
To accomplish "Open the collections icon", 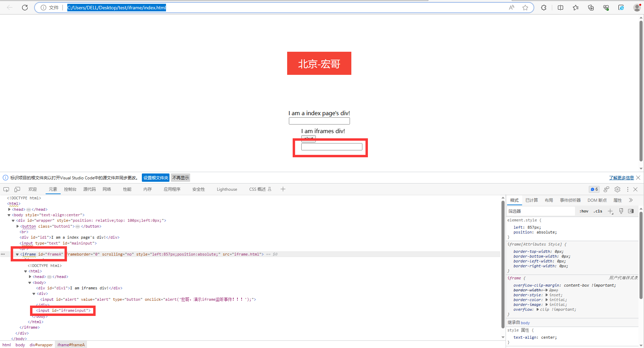I will (591, 8).
